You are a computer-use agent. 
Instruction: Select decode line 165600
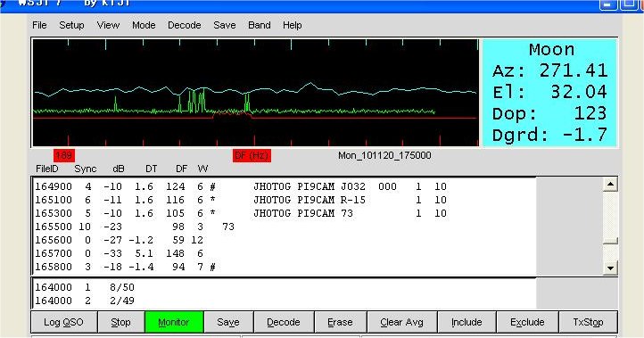click(120, 240)
